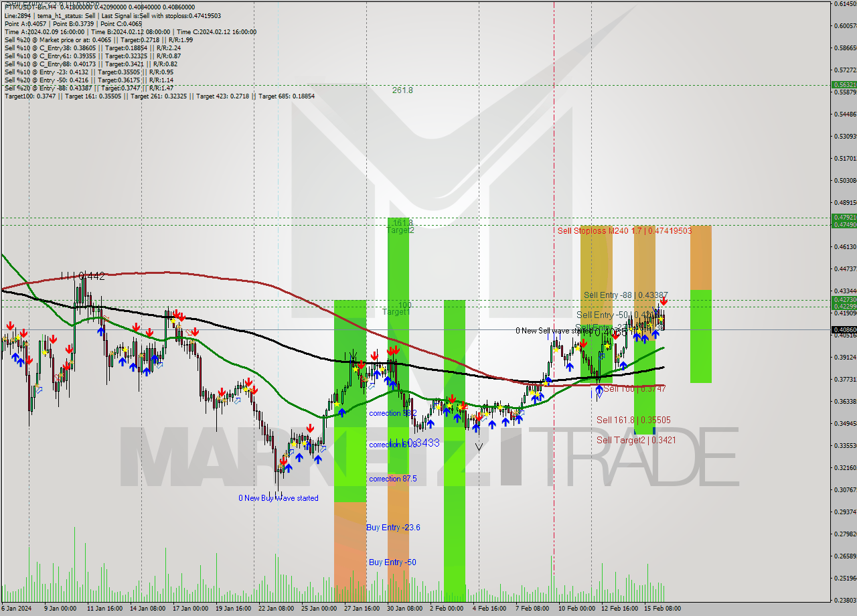The width and height of the screenshot is (857, 616).
Task: Select the 'Sell 161.8 | 0.35505' level label
Action: [633, 420]
